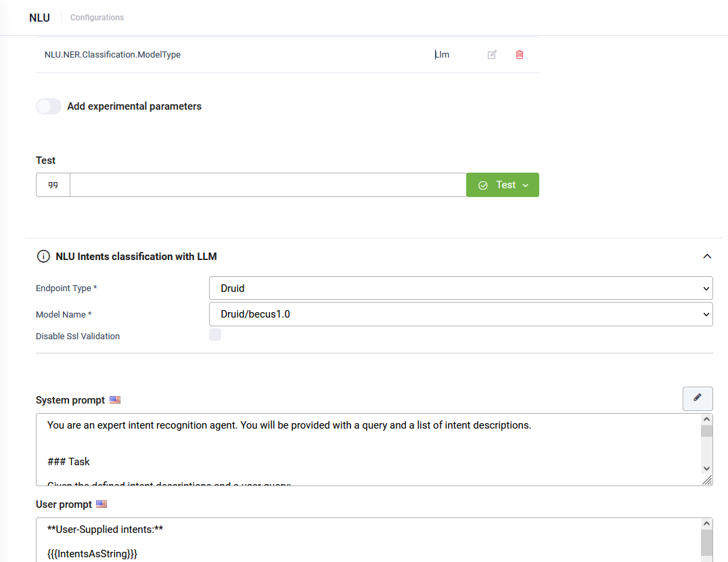
Task: Click into the System prompt text area
Action: (x=368, y=450)
